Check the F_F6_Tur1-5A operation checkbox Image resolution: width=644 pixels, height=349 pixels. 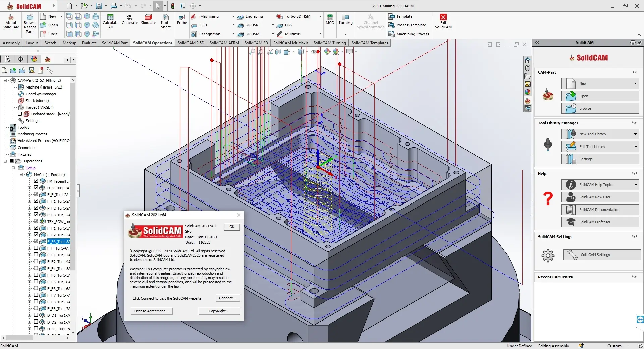(x=36, y=275)
